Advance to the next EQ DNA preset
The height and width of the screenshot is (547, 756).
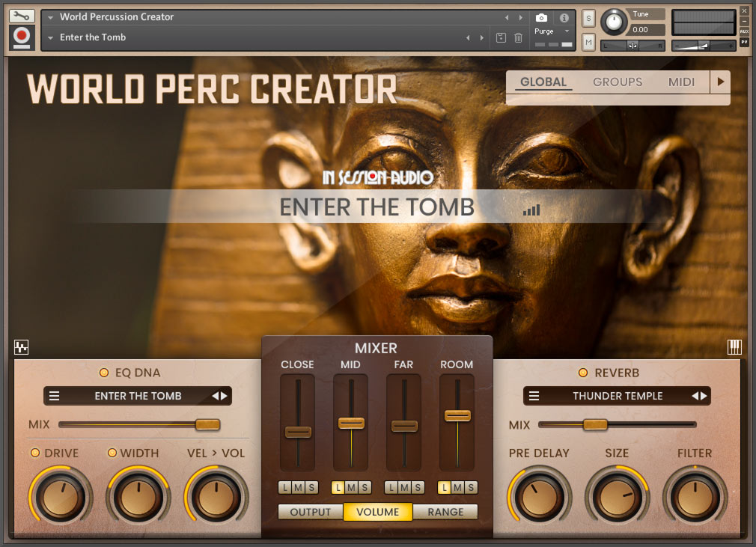pos(223,396)
